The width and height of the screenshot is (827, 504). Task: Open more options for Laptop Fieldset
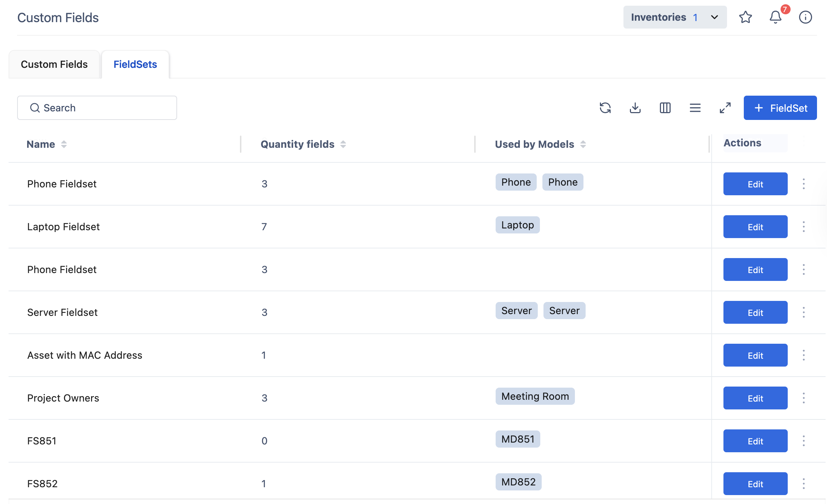pos(803,227)
